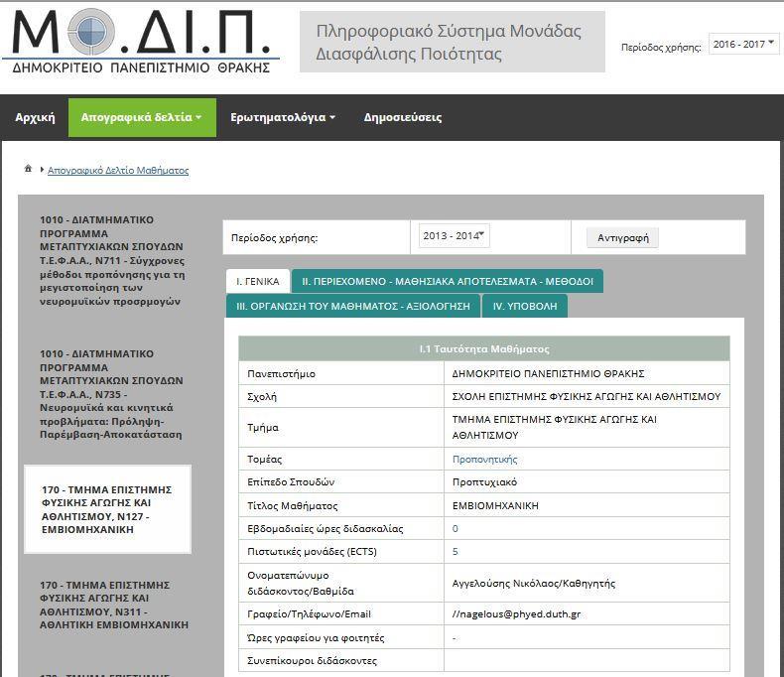784x677 pixels.
Task: Expand the Απογραφικά δελτία menu
Action: point(142,117)
